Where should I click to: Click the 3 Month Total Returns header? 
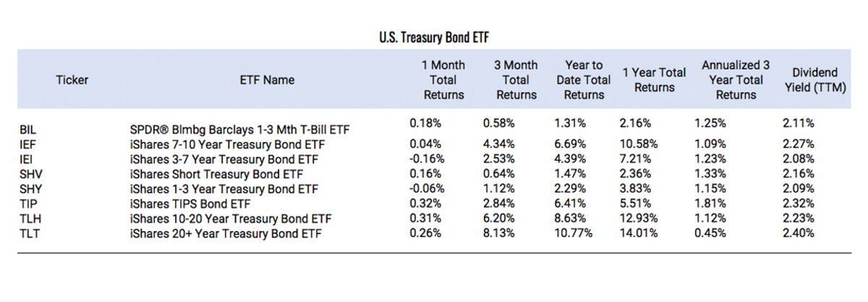(516, 80)
